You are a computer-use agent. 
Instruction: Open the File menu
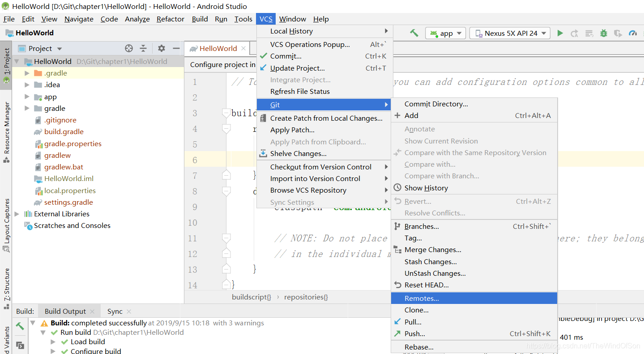pyautogui.click(x=9, y=19)
